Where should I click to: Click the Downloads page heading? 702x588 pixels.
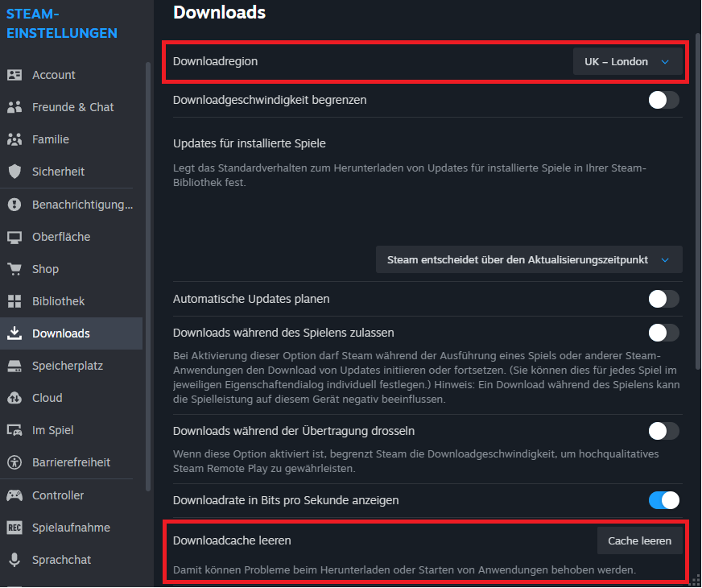(219, 12)
